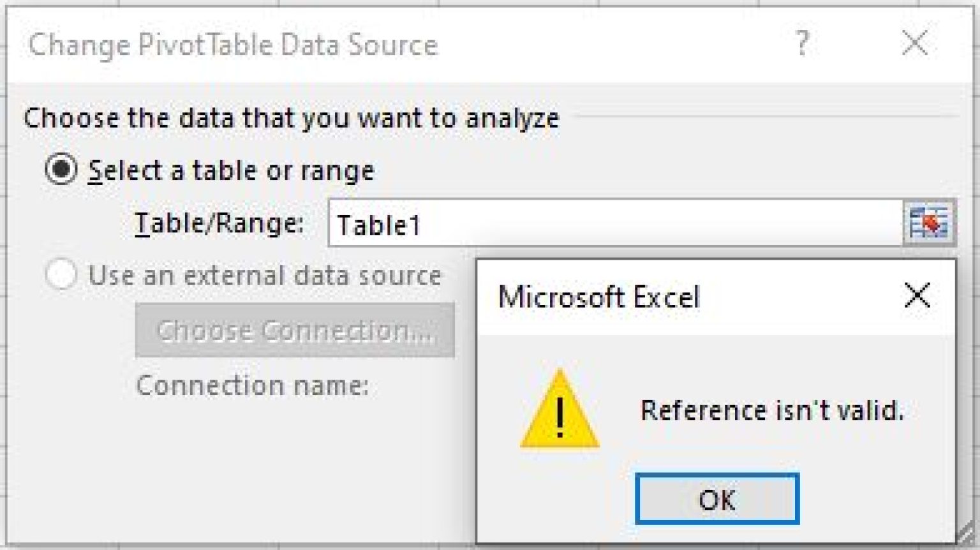Click the "Use an external data source" label text

click(264, 276)
